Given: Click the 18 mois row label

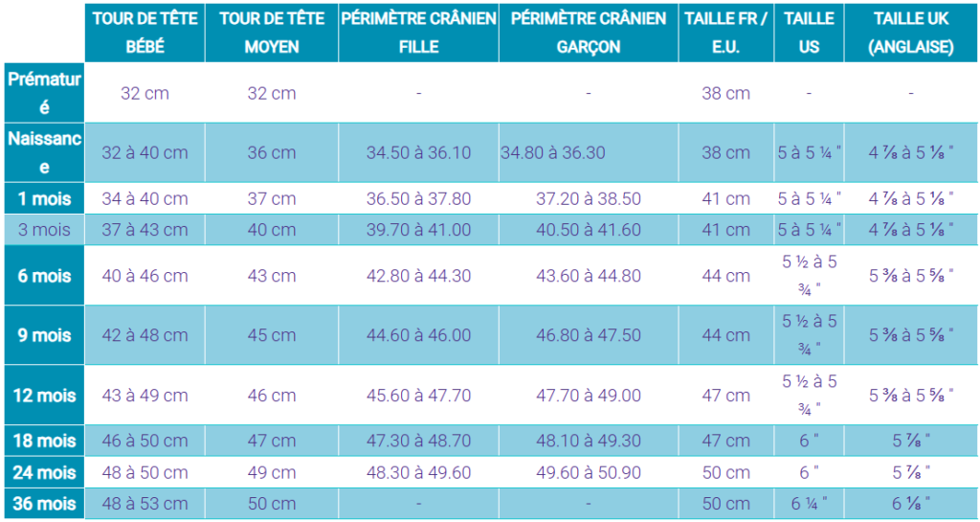Looking at the screenshot, I should point(44,441).
